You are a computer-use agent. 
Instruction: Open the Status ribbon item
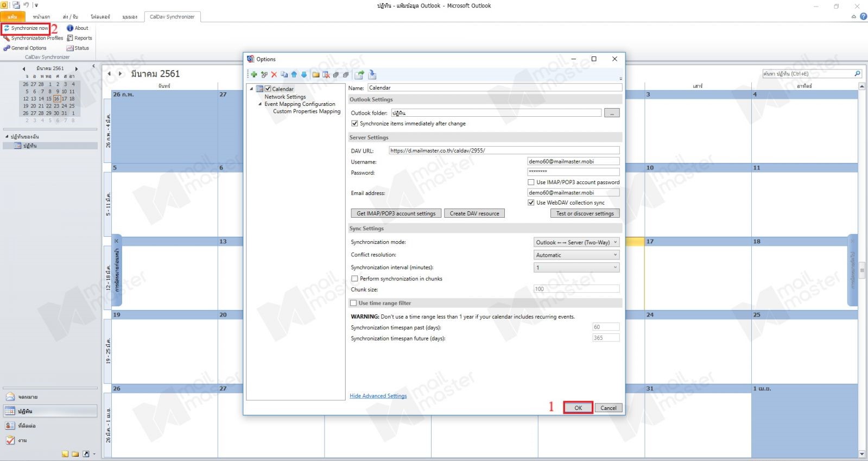[x=78, y=48]
